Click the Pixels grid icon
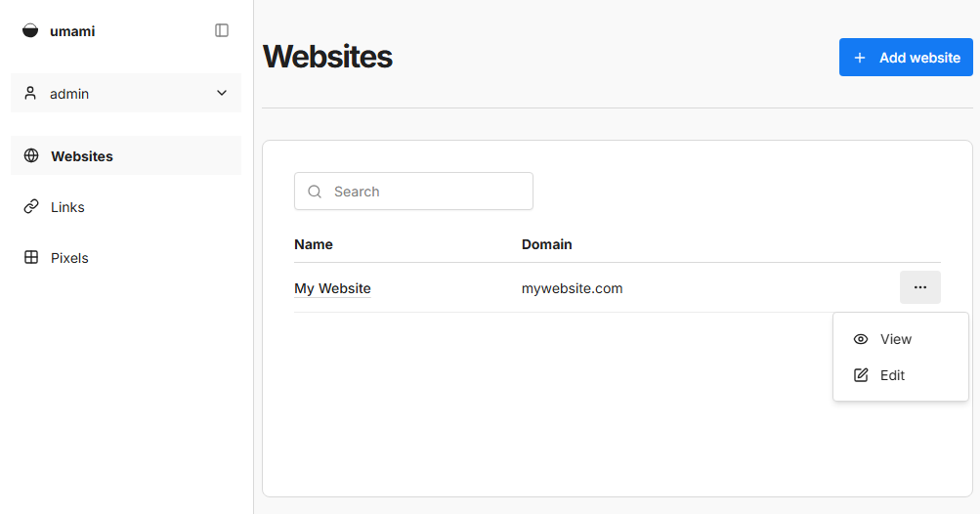 (x=31, y=258)
